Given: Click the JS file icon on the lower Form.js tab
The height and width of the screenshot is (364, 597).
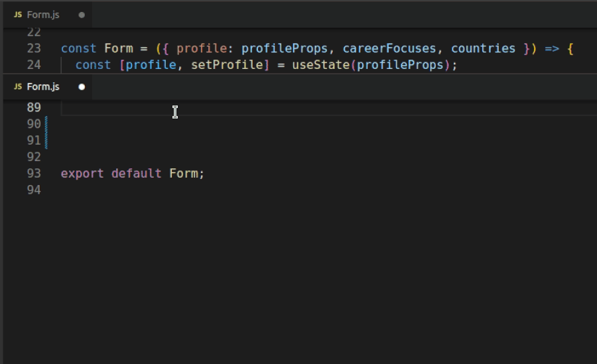Looking at the screenshot, I should point(18,87).
